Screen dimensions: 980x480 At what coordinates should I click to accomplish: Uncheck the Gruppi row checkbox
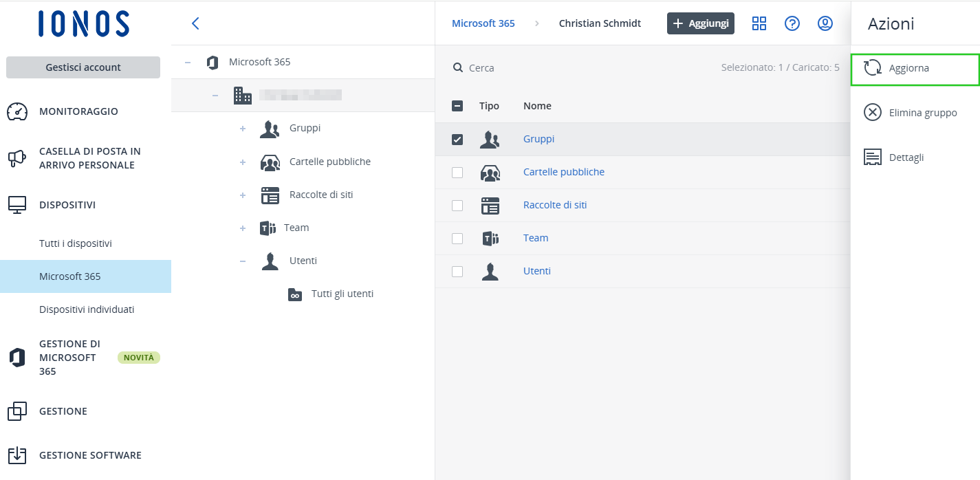tap(457, 140)
